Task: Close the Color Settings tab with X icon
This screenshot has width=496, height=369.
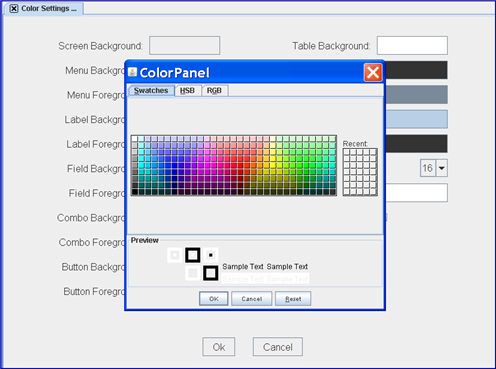Action: (14, 9)
